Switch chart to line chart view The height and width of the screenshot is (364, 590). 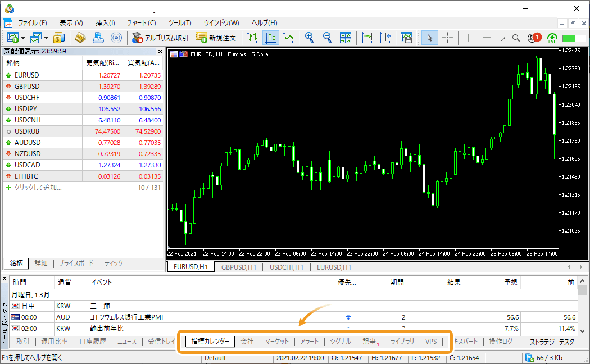(289, 38)
